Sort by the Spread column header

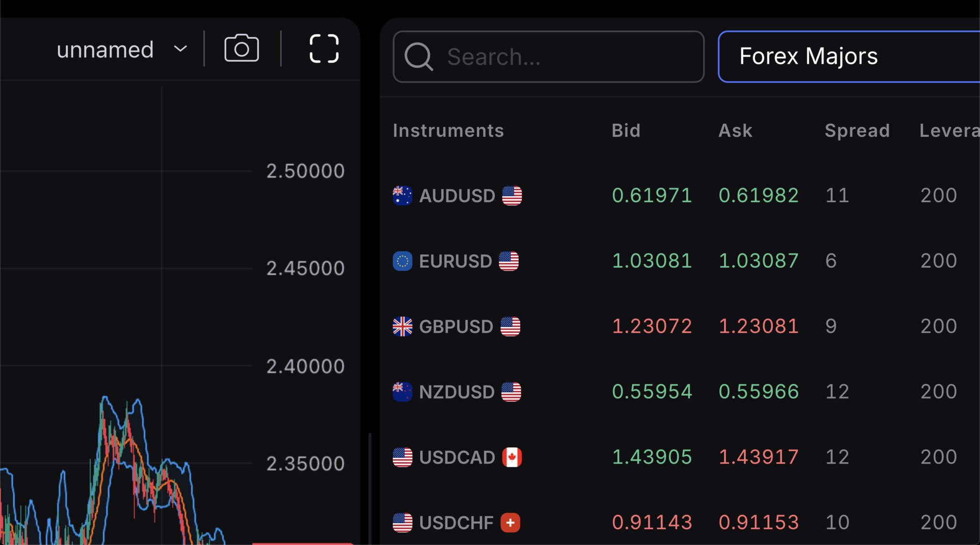(857, 130)
